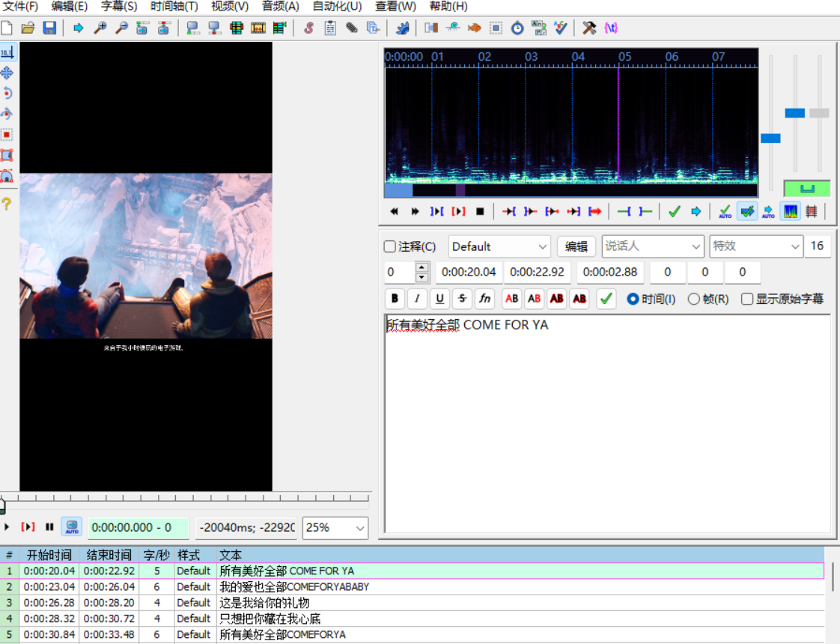Apply bold with the B button

pos(395,299)
